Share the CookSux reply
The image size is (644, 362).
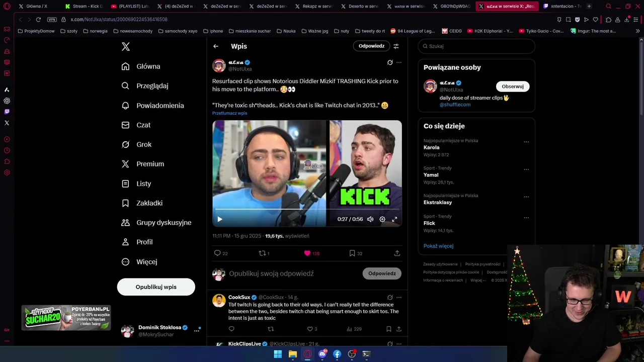[x=398, y=329]
